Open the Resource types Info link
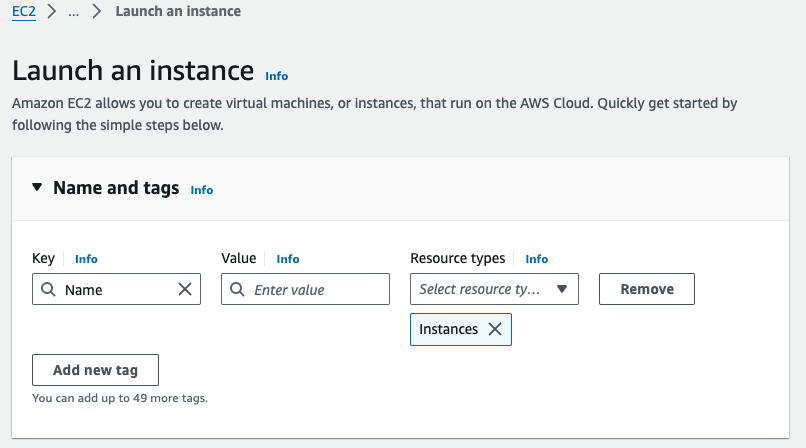 (537, 259)
